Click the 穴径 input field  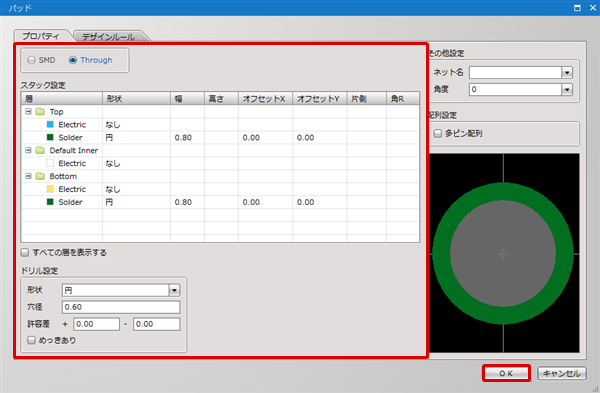pos(121,307)
